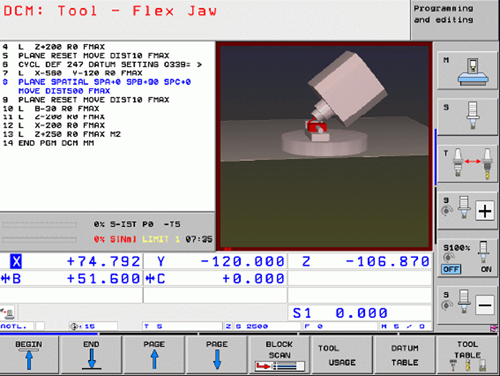Screen dimensions: 500x376
Task: Switch to Programming and editing mode tab
Action: tap(455, 20)
